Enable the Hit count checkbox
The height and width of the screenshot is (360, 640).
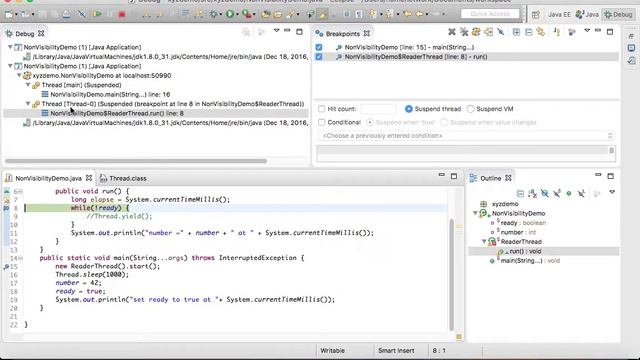[322, 109]
